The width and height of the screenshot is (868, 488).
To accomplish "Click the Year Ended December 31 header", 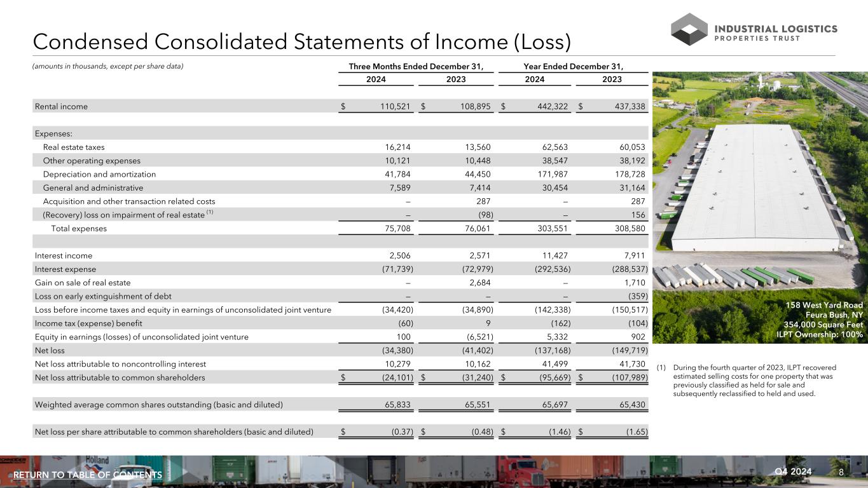I will pos(573,67).
